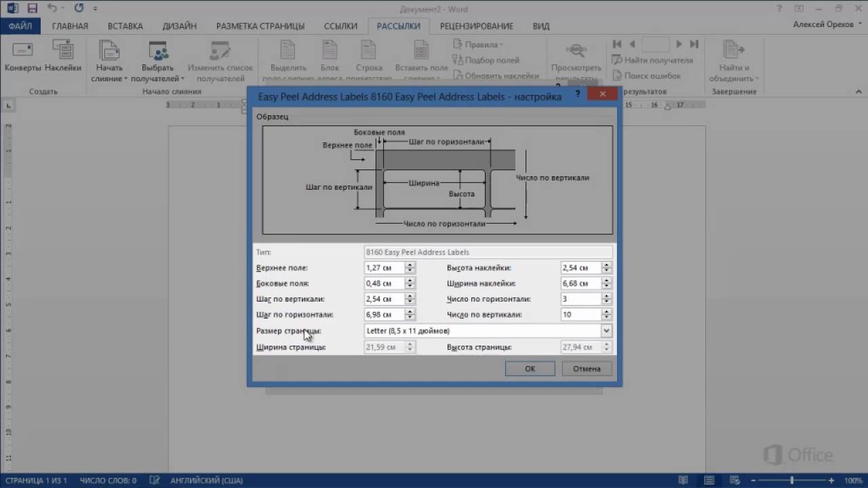The height and width of the screenshot is (488, 868).
Task: Close the label settings dialog
Action: pos(602,94)
